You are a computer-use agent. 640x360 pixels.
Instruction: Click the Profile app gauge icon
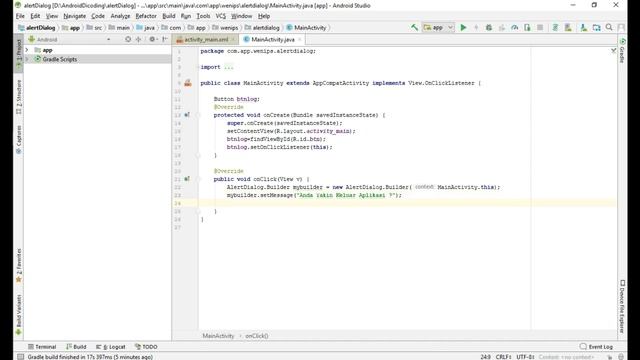[514, 27]
